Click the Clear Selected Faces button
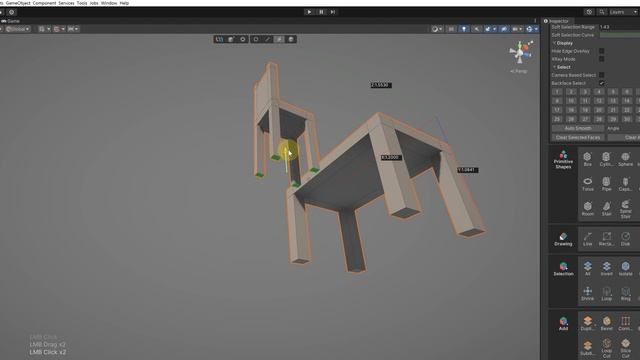The height and width of the screenshot is (360, 640). click(578, 138)
